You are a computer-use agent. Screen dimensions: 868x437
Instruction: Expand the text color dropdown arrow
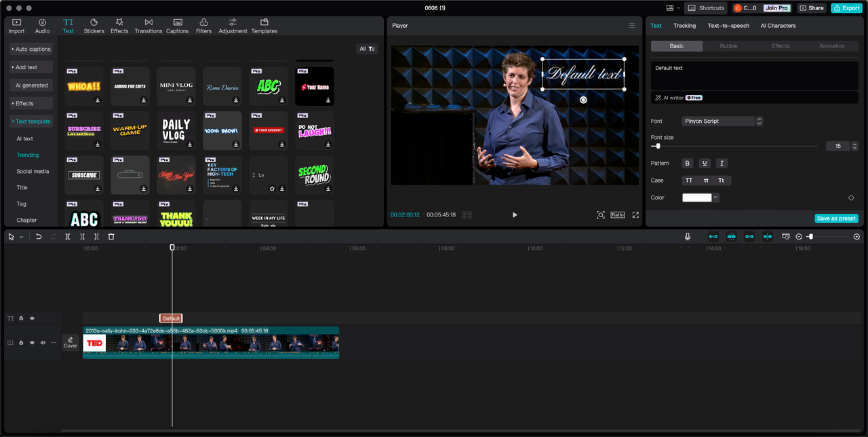715,198
